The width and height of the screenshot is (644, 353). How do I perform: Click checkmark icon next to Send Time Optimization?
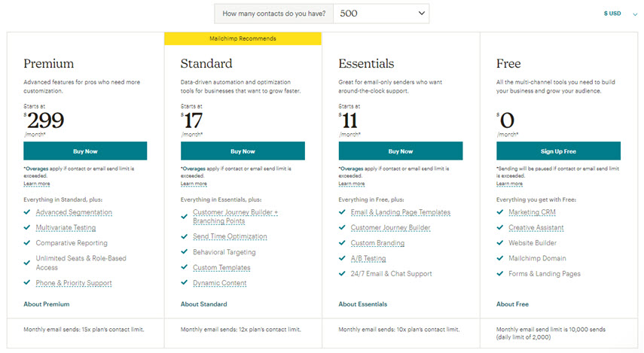click(185, 236)
